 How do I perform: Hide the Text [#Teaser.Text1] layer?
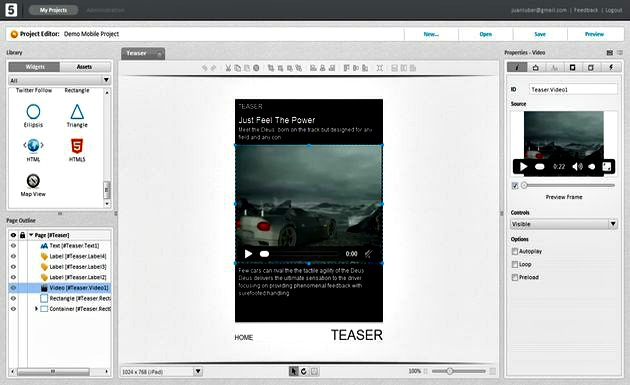click(x=13, y=246)
